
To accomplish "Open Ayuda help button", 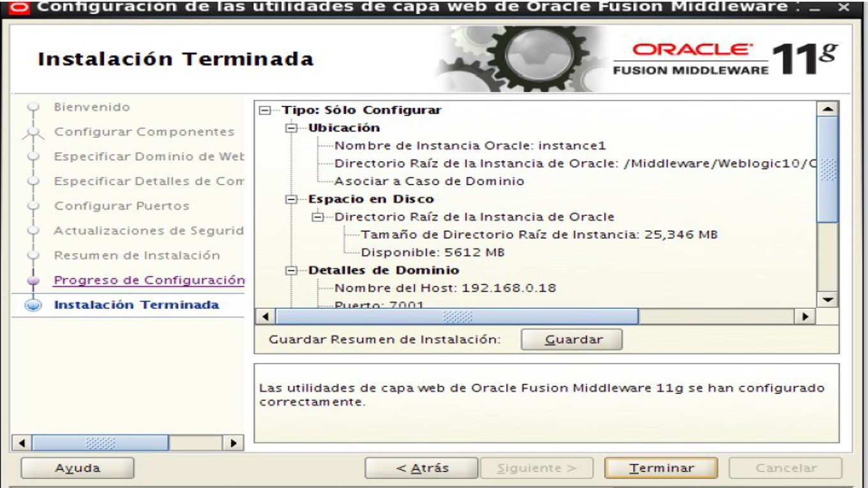I will click(x=77, y=468).
